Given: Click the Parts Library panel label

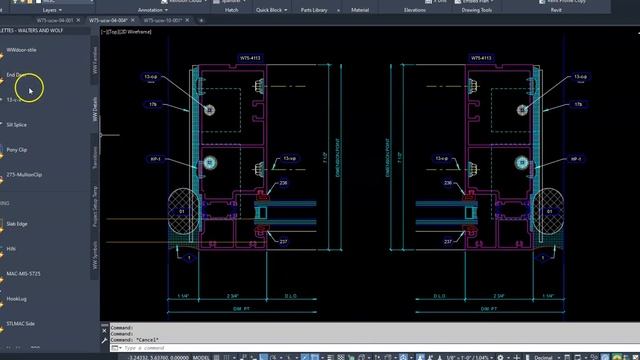Looking at the screenshot, I should coord(314,10).
